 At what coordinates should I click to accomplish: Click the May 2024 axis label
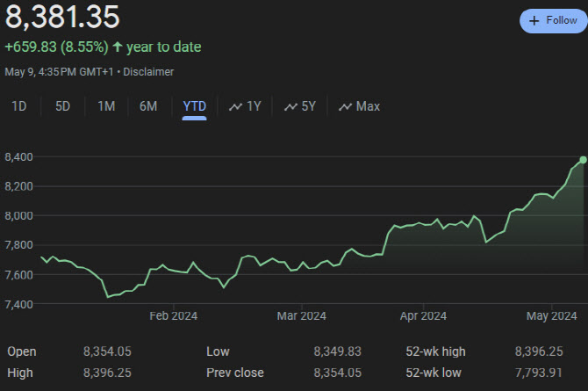[552, 316]
